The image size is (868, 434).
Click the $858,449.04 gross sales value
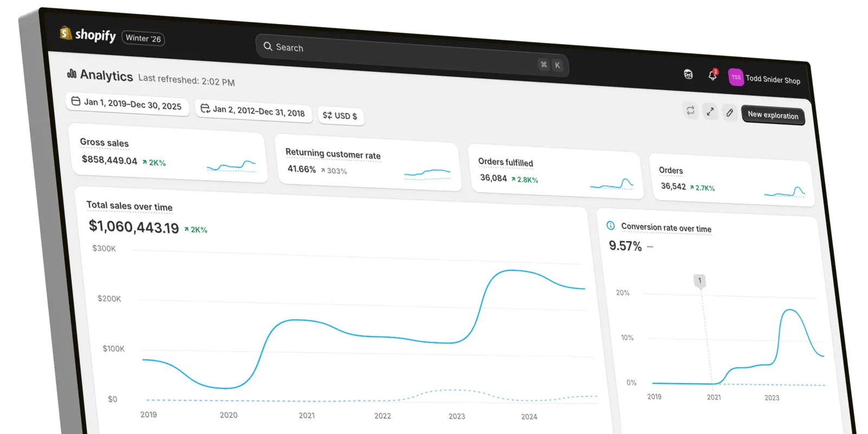(110, 160)
